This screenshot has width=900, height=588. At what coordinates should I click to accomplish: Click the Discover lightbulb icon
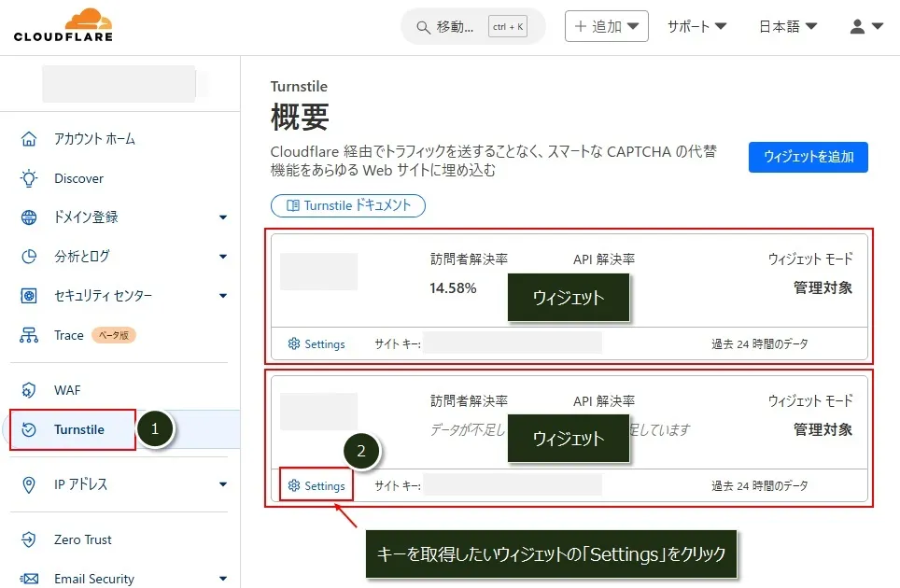(29, 178)
